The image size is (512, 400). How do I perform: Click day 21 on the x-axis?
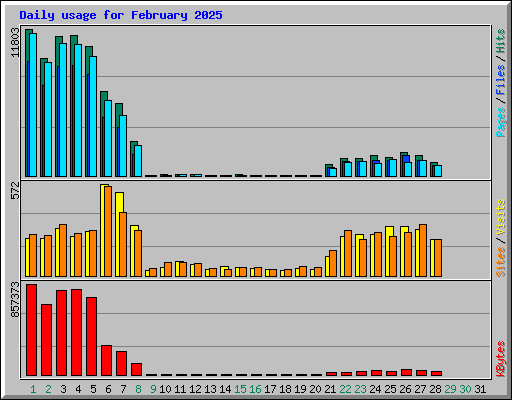pos(330,389)
